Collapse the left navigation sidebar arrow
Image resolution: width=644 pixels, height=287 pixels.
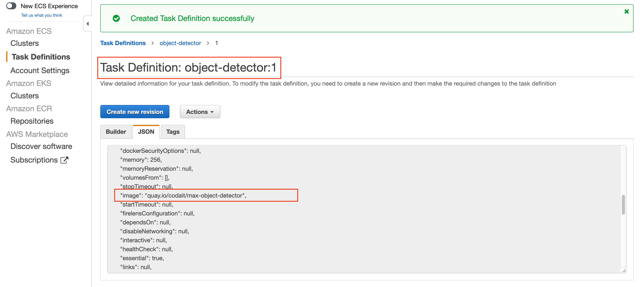(x=87, y=24)
